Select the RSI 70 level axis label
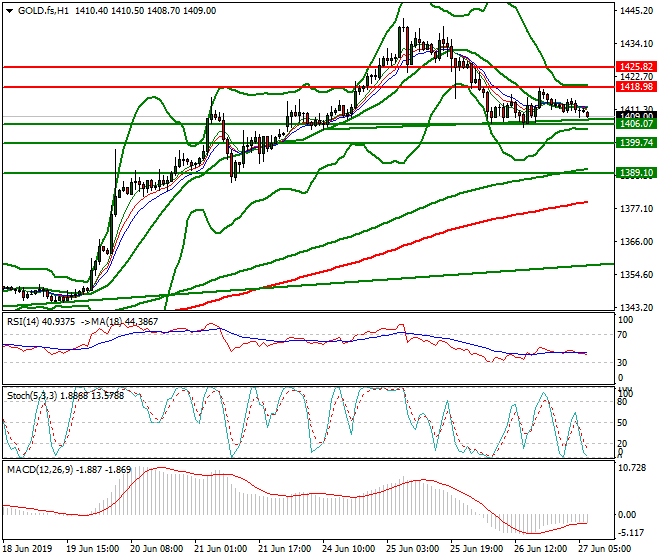Screen dimensions: 660x560 (x=622, y=335)
